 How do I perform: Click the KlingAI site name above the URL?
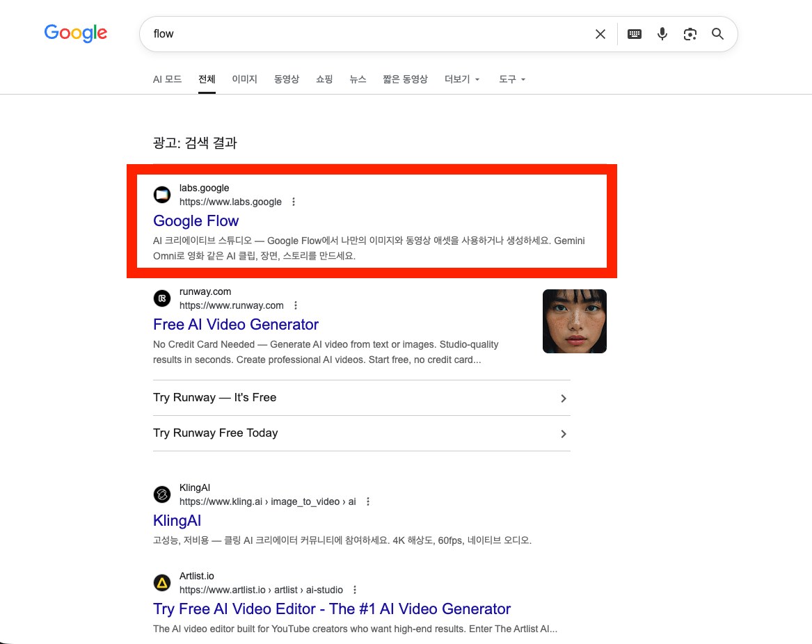coord(195,488)
